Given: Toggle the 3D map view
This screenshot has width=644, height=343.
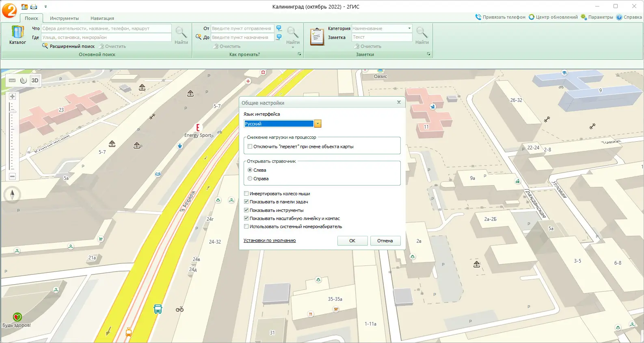Looking at the screenshot, I should (x=35, y=80).
